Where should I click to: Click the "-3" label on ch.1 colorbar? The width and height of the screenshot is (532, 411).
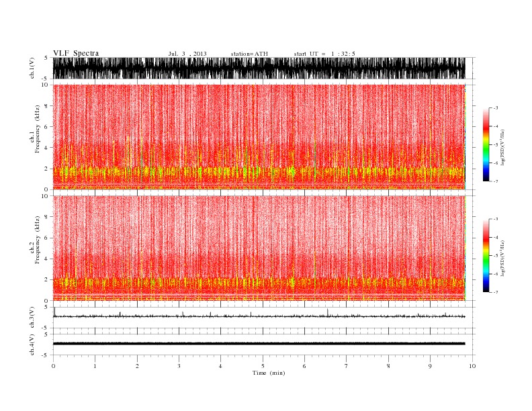(495, 108)
